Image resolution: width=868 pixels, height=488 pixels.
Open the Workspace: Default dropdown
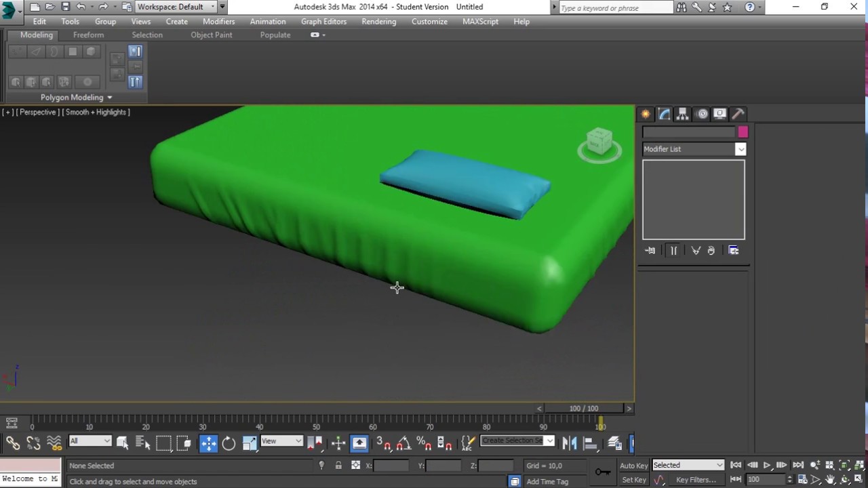click(x=176, y=7)
